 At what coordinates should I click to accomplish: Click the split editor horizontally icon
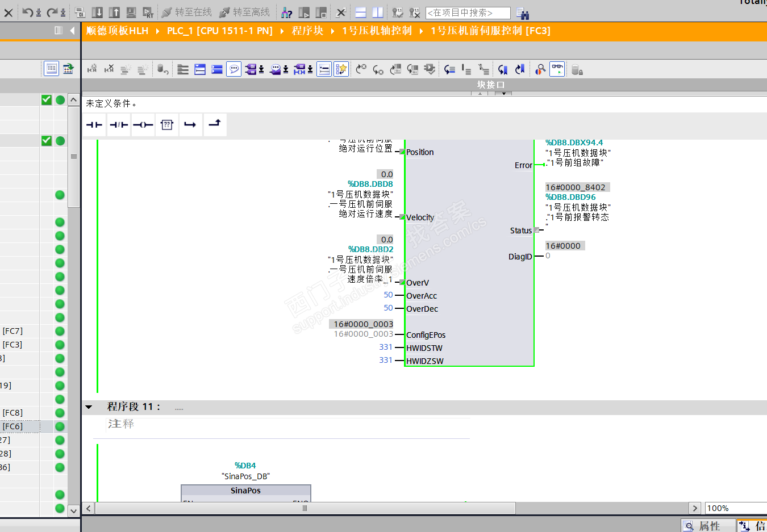(x=361, y=12)
